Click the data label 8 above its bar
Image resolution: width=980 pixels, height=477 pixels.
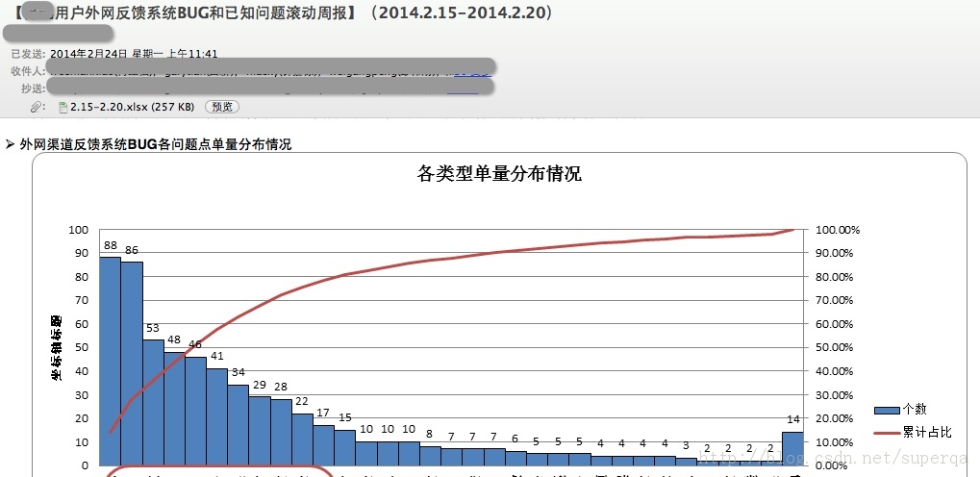pos(429,434)
